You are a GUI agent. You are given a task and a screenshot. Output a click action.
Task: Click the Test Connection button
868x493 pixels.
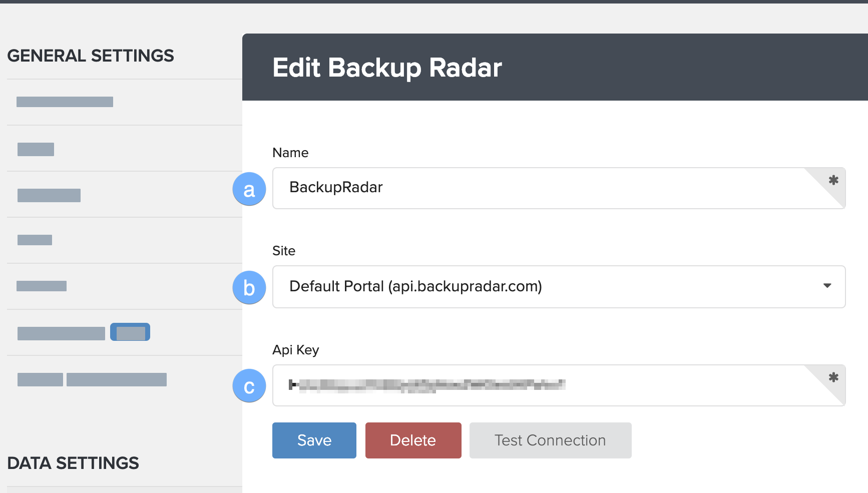point(550,440)
